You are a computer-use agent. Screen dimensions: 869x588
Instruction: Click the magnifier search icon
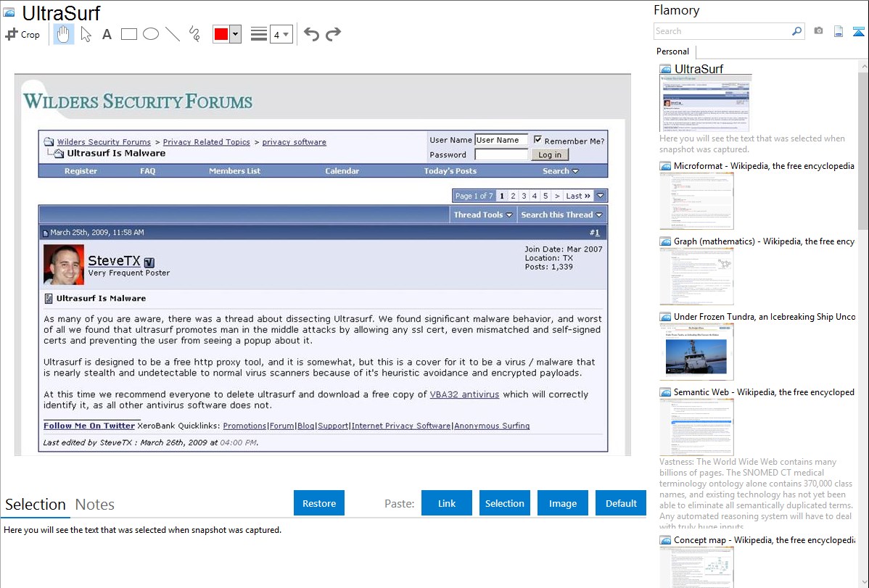(x=797, y=31)
